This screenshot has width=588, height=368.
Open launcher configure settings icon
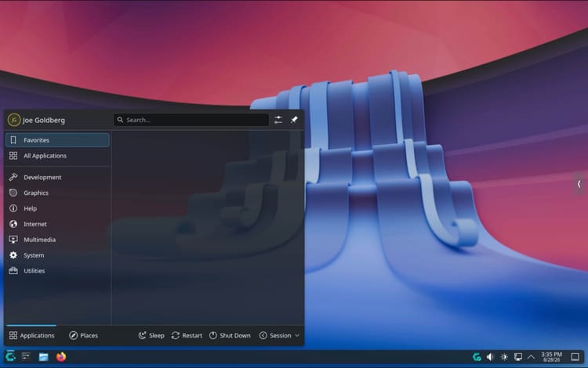[x=278, y=120]
